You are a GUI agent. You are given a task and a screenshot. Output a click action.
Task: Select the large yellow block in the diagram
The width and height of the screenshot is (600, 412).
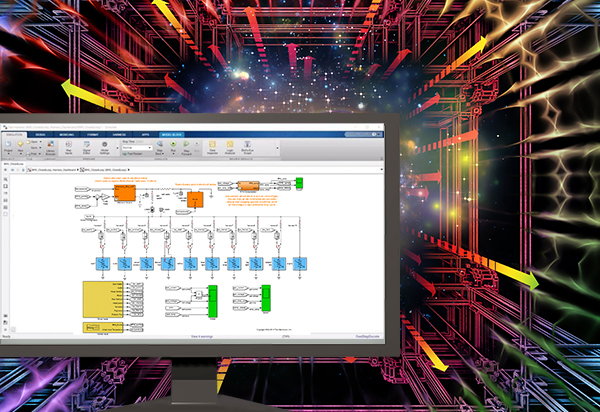(103, 299)
